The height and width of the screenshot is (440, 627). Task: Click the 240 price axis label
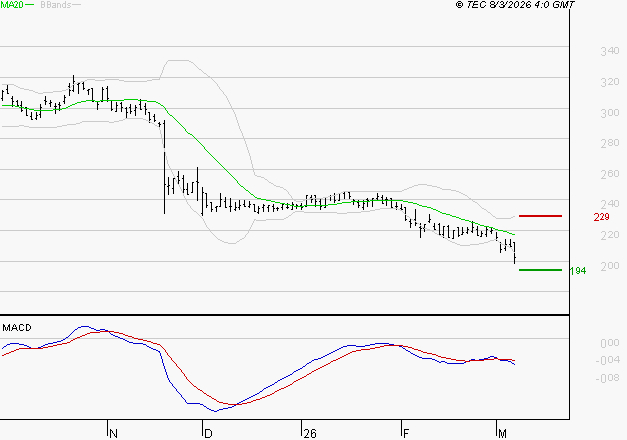(x=610, y=204)
